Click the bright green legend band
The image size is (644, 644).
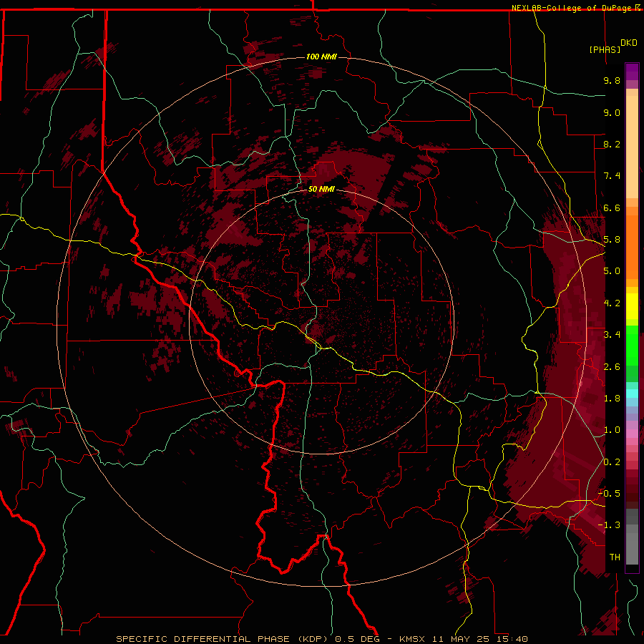[x=632, y=345]
